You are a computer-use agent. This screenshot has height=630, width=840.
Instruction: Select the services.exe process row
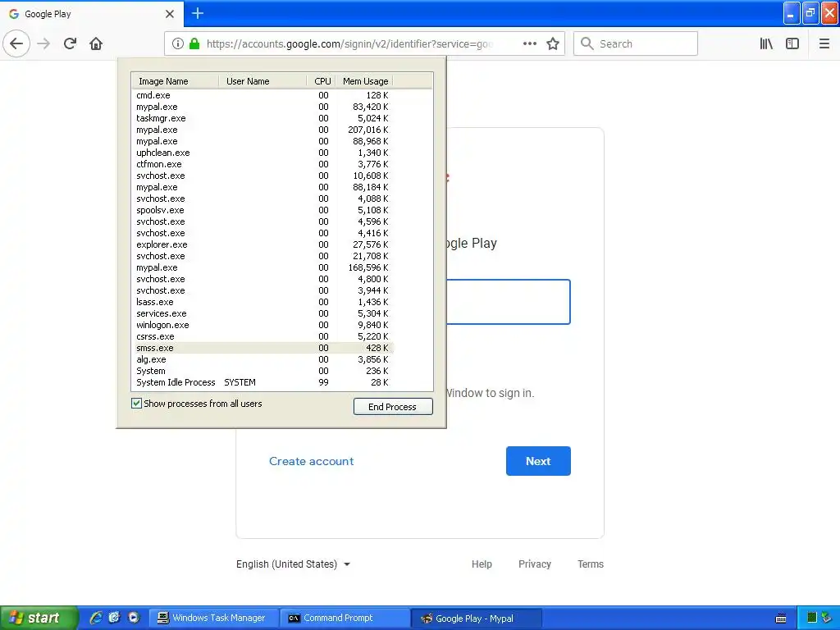coord(262,313)
